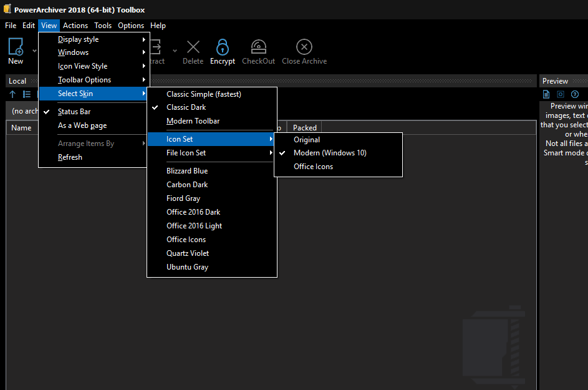Apply the Ubuntu Gray skin
Screen dimensions: 588x390
click(212, 267)
